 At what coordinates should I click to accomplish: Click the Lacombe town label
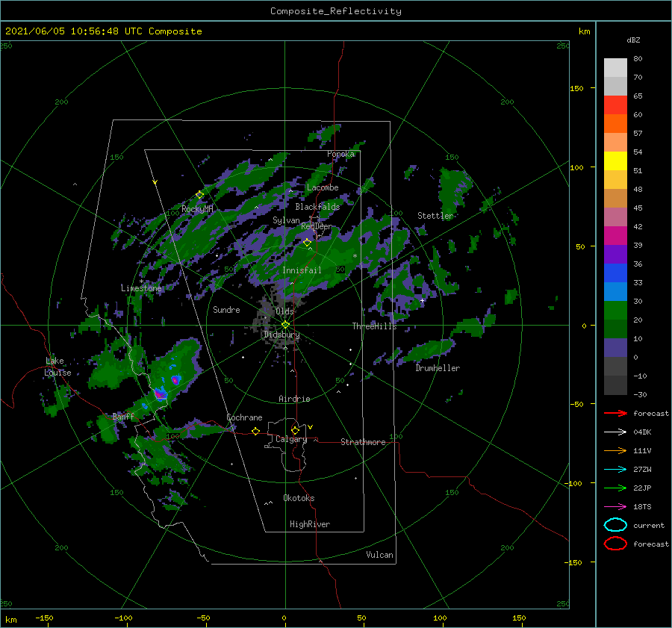(323, 187)
